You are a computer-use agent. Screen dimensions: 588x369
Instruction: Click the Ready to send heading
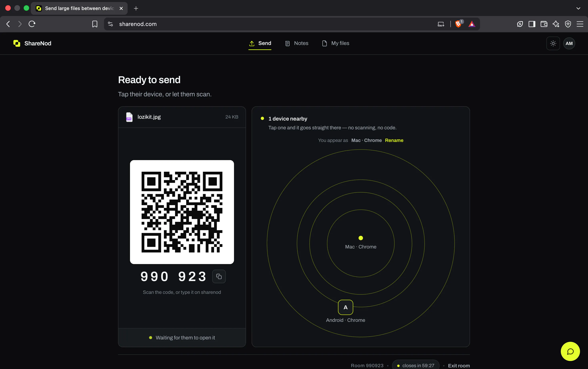point(149,80)
